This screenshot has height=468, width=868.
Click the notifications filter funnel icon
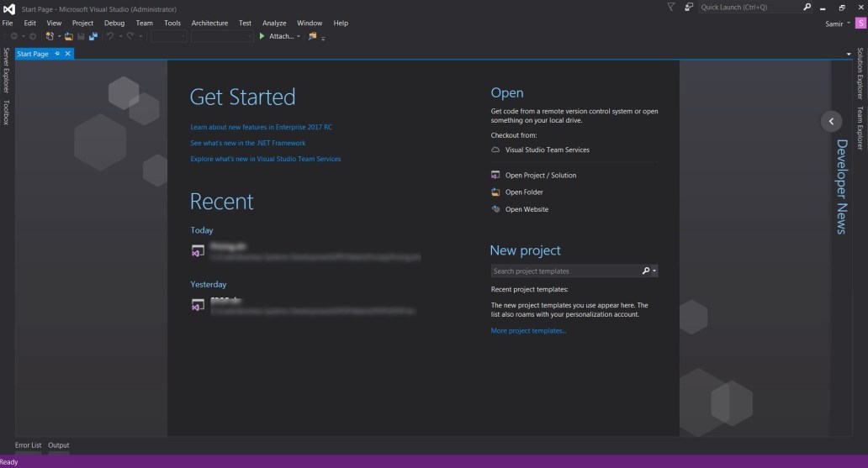point(671,8)
